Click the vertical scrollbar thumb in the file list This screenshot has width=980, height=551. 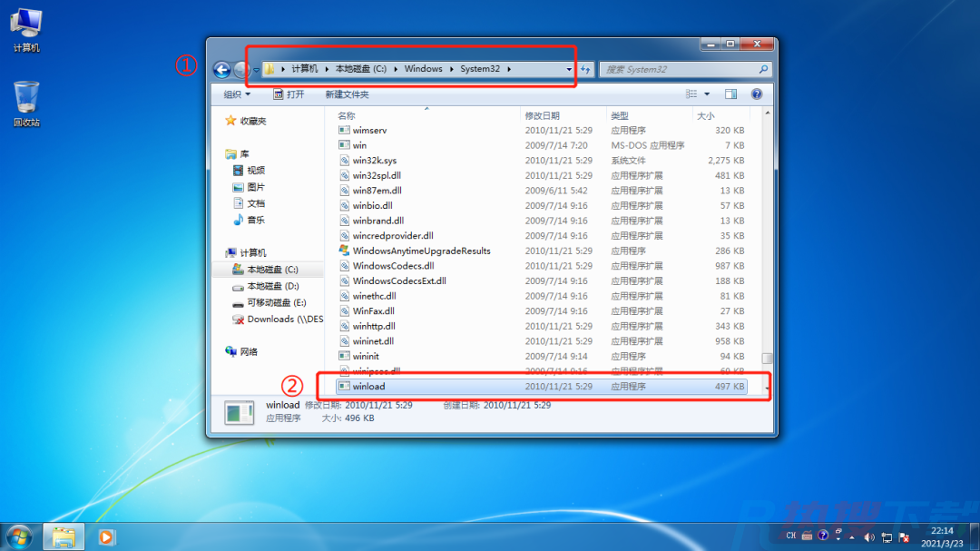click(x=767, y=359)
